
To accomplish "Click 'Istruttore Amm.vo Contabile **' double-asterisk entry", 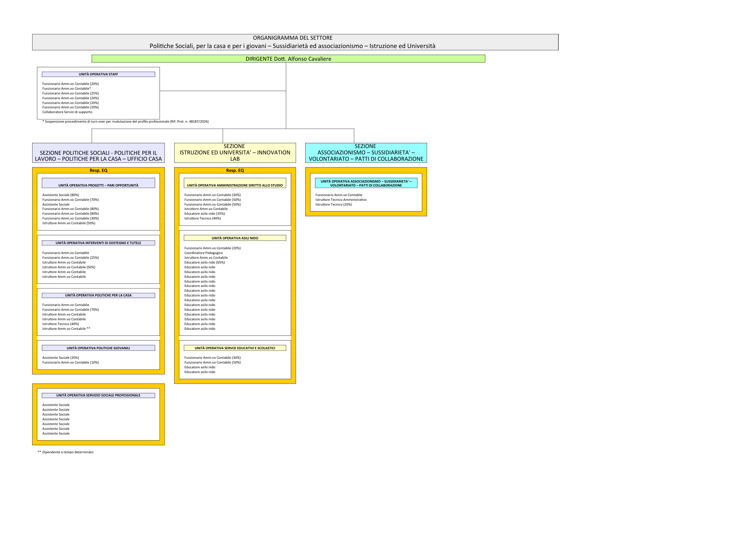I will click(x=66, y=329).
